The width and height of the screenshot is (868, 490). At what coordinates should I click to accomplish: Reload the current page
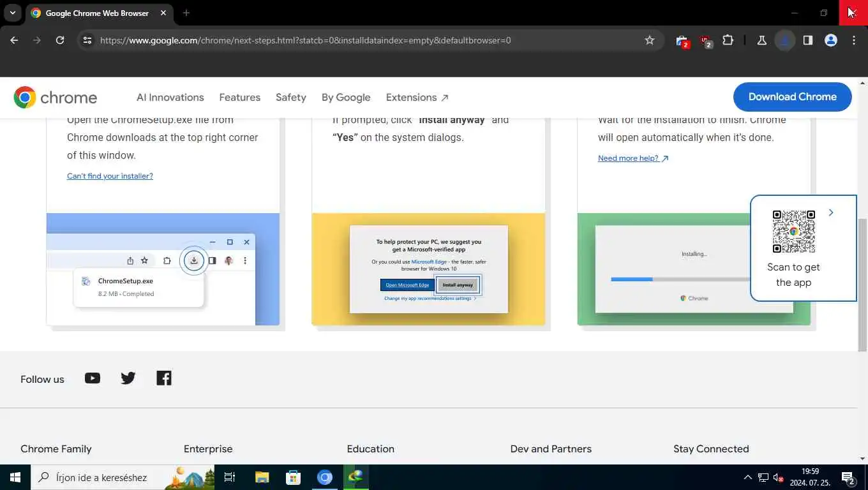click(60, 40)
